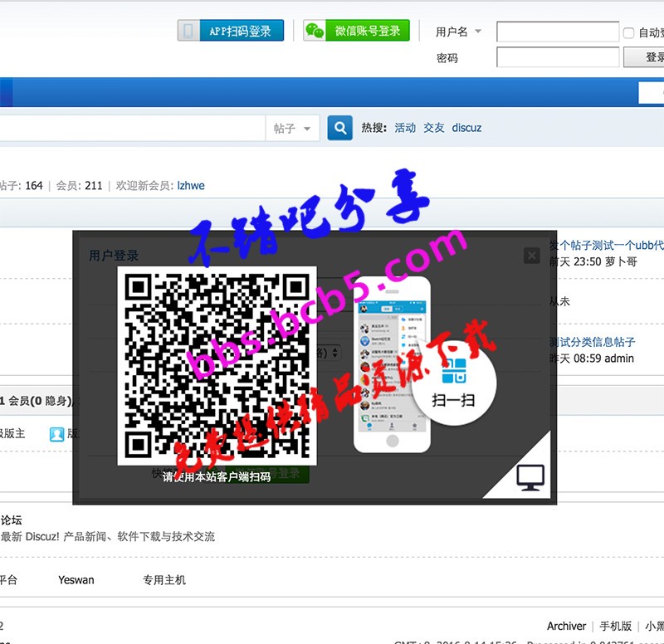Click the phone illustration in dialog

click(392, 365)
